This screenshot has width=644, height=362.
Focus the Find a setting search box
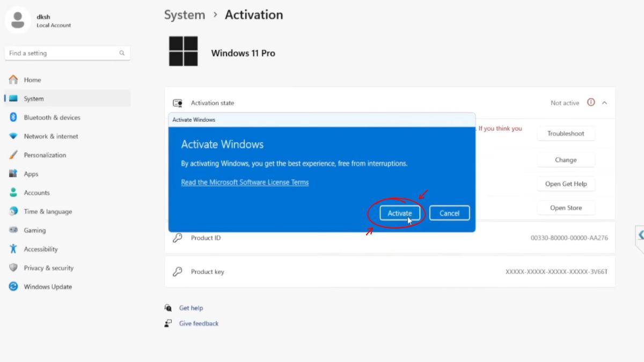[x=67, y=53]
